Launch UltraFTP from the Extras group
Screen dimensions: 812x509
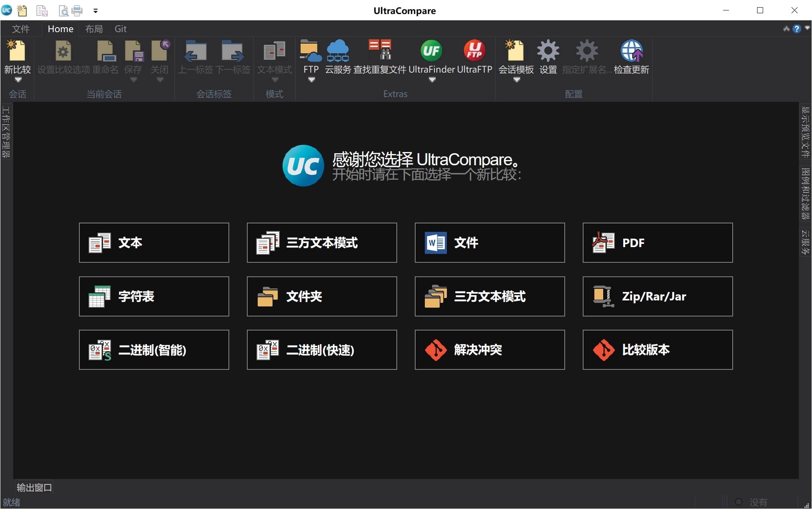pyautogui.click(x=474, y=51)
